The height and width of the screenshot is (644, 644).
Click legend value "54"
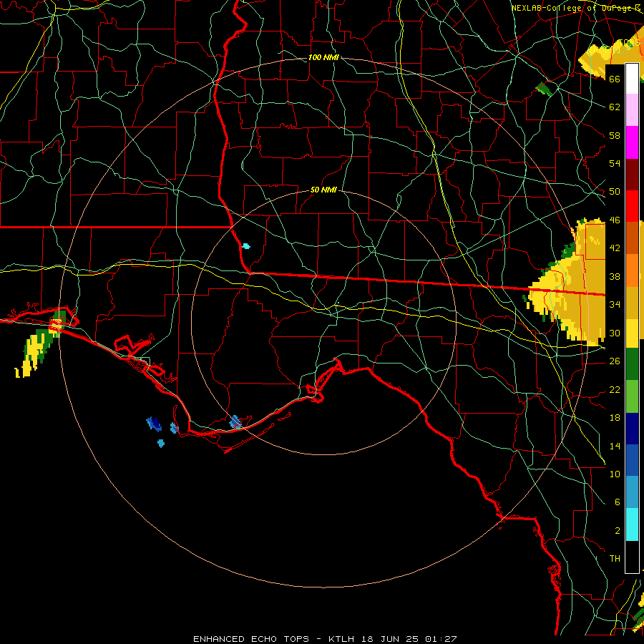coord(615,163)
